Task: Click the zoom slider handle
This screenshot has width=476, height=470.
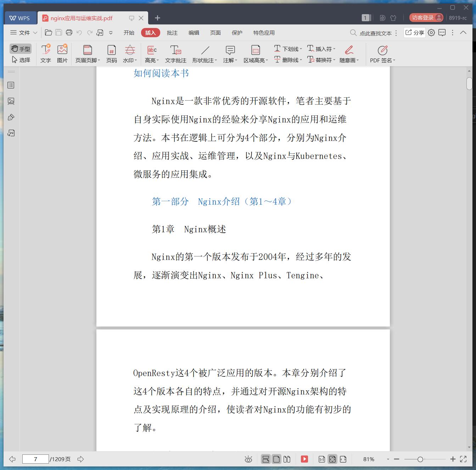Action: 420,459
